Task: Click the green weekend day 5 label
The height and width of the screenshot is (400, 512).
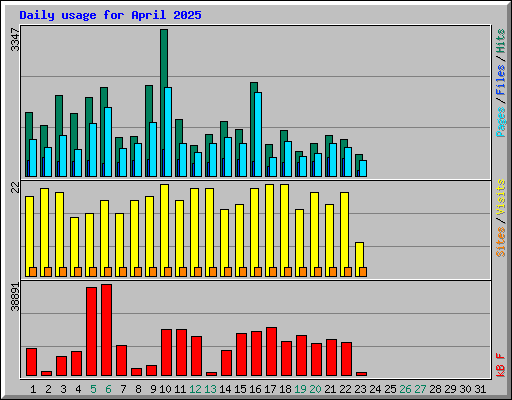Action: [x=93, y=389]
